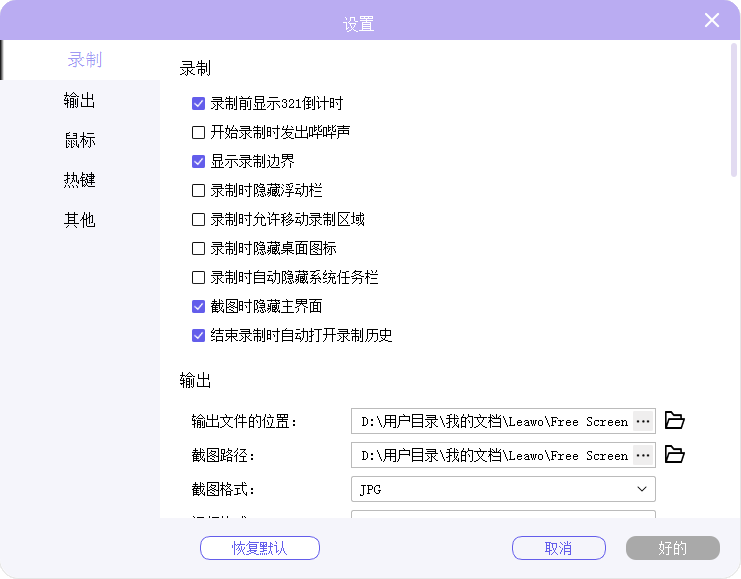The image size is (741, 579).
Task: Enable 开始录制时发出哔哔声 checkbox
Action: point(198,132)
